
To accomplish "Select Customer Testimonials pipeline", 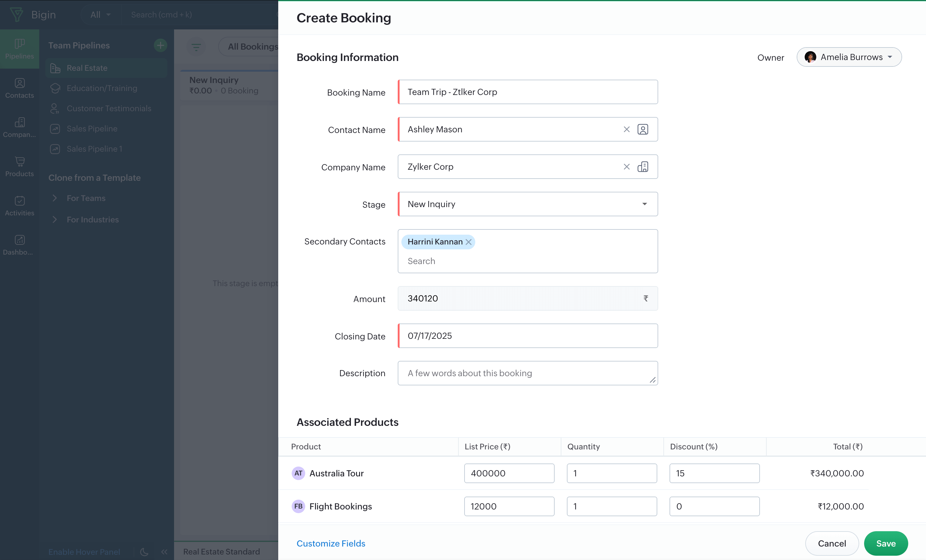I will pyautogui.click(x=106, y=109).
